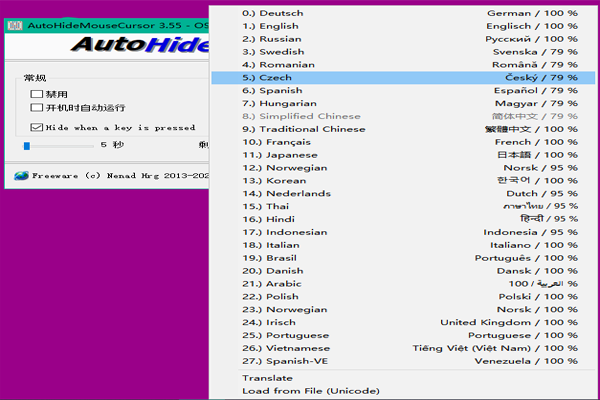Click the AutoHideMouseCursor title bar app icon
This screenshot has height=400, width=600.
coord(15,26)
